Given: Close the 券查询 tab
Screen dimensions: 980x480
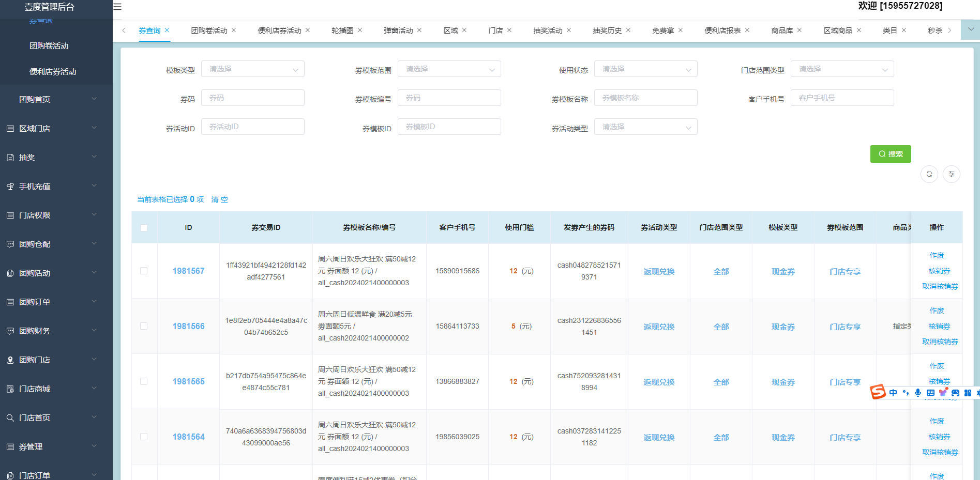Looking at the screenshot, I should [167, 30].
